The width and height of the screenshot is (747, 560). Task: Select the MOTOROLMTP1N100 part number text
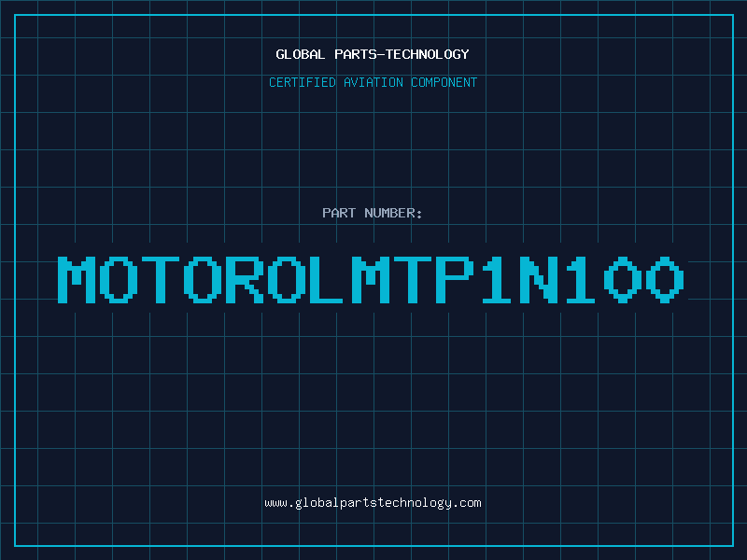tap(371, 279)
